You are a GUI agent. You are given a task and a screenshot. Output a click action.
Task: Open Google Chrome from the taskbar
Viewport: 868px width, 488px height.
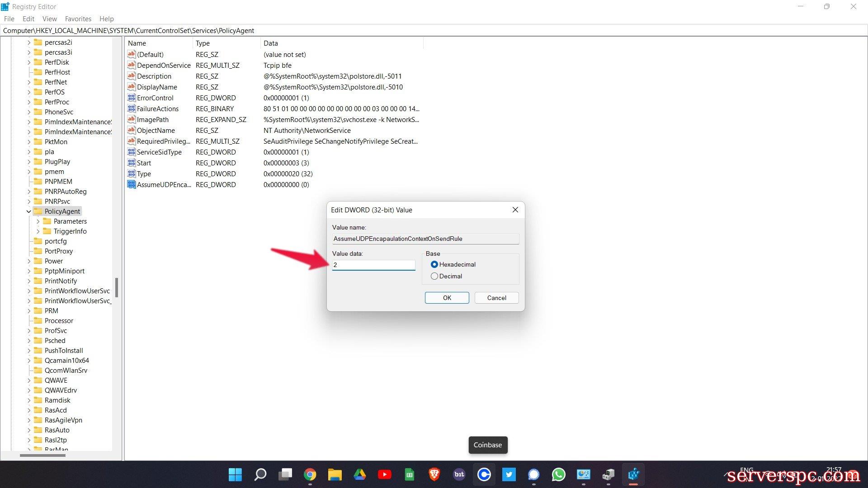(x=310, y=474)
